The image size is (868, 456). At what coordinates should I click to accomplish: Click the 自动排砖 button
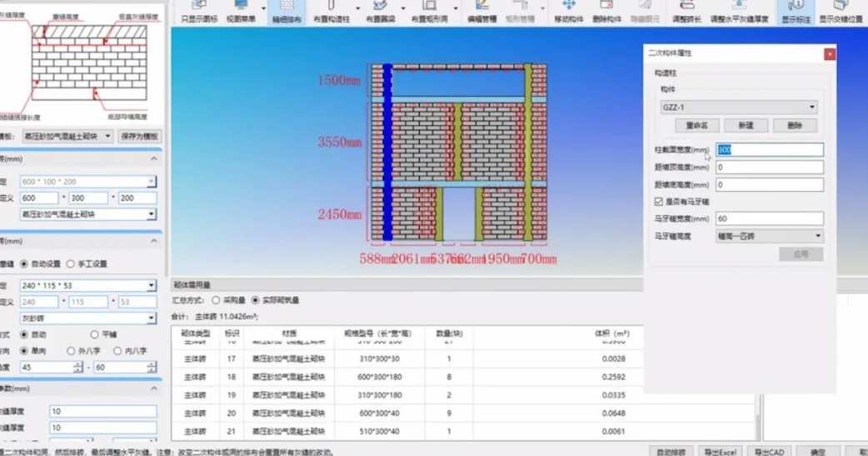click(671, 452)
